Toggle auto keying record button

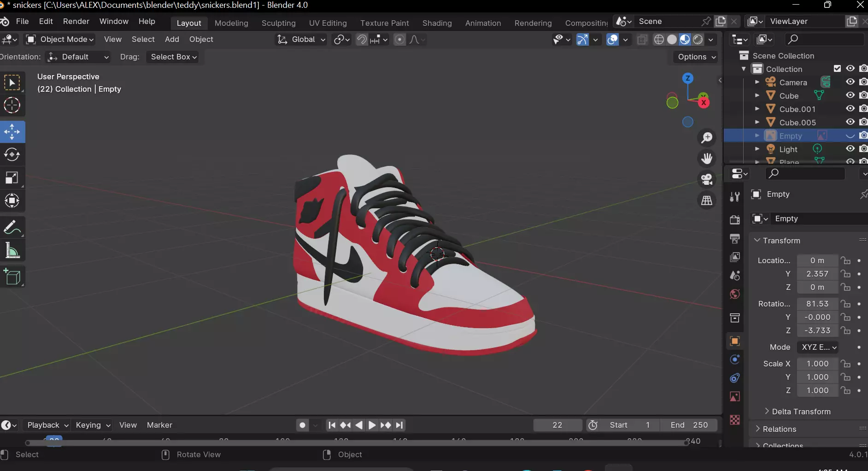pos(302,425)
